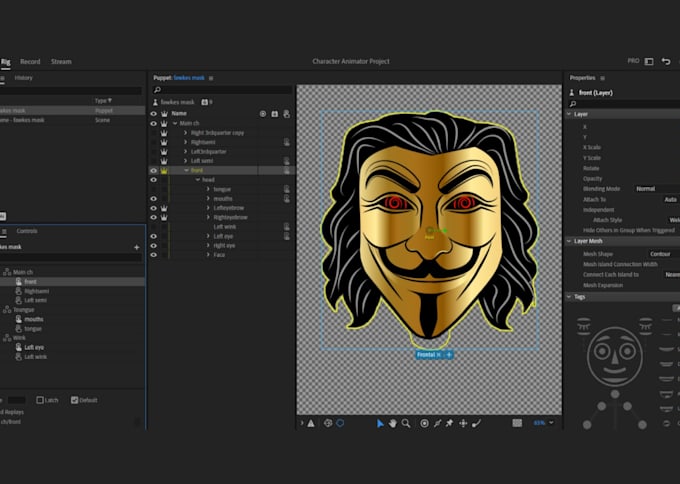Open the History panel tab
680x484 pixels.
[x=23, y=78]
